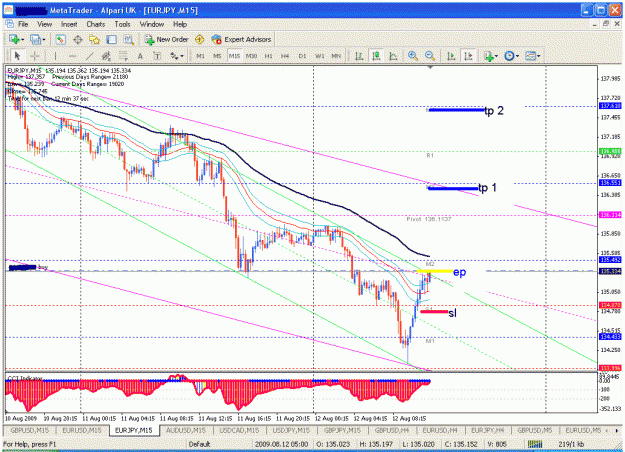This screenshot has width=625, height=452.
Task: Select the equidistant channel tool
Action: pos(106,56)
